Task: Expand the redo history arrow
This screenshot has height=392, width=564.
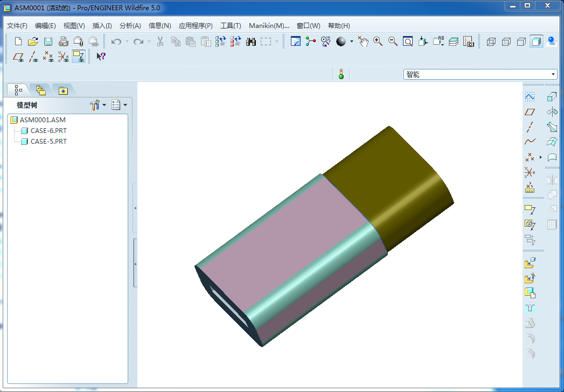Action: [149, 41]
